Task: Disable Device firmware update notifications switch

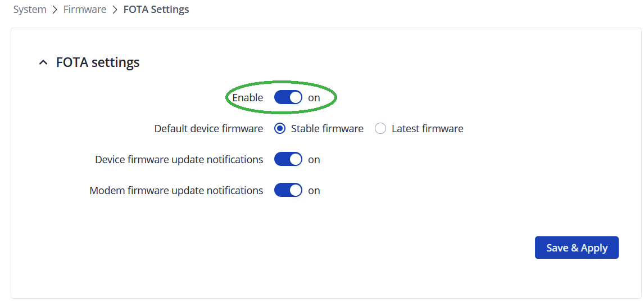Action: point(288,160)
